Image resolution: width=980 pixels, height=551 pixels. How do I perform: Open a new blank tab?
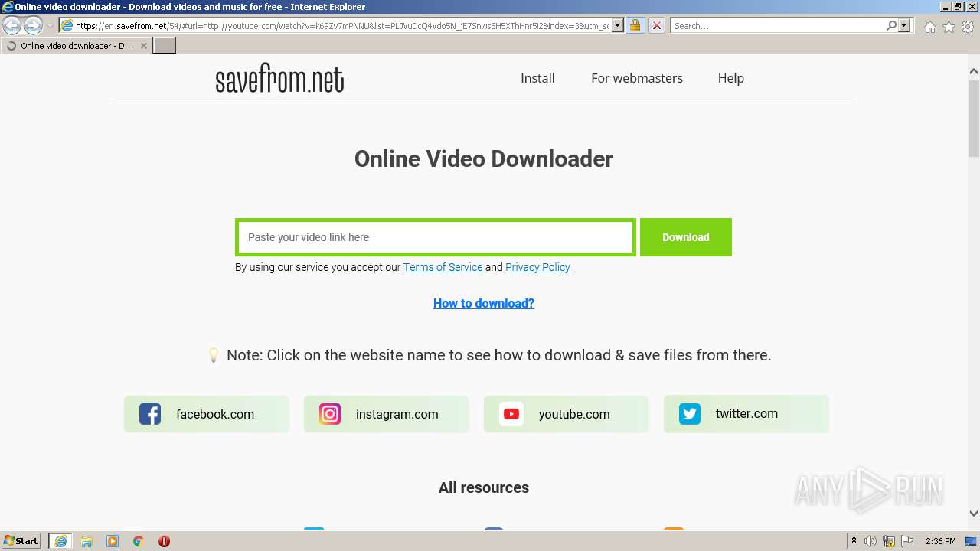[x=165, y=46]
